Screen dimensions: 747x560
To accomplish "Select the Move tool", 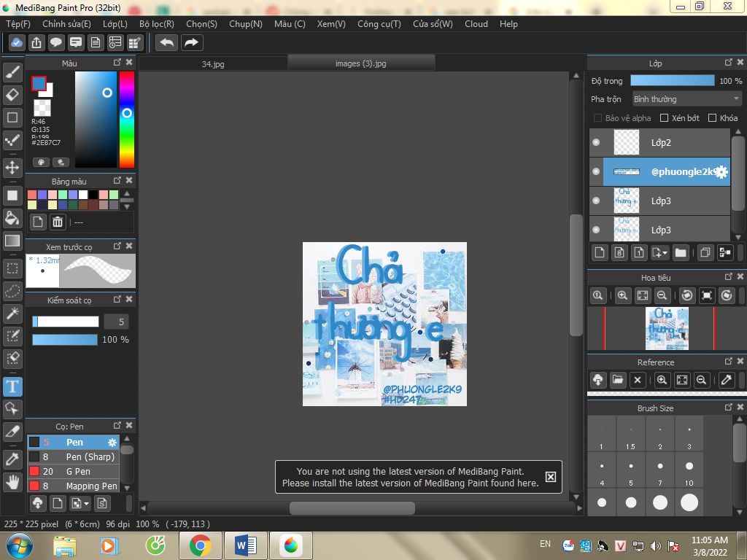I will pyautogui.click(x=12, y=168).
